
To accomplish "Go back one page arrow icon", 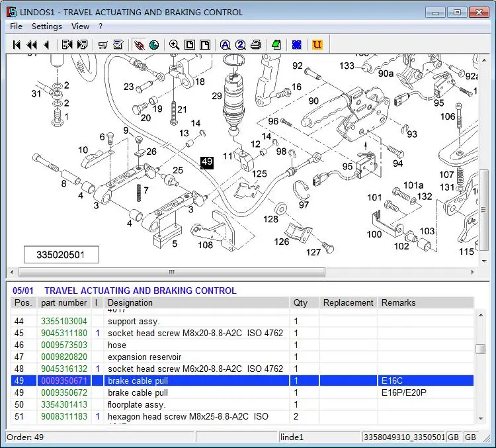I will 46,44.
